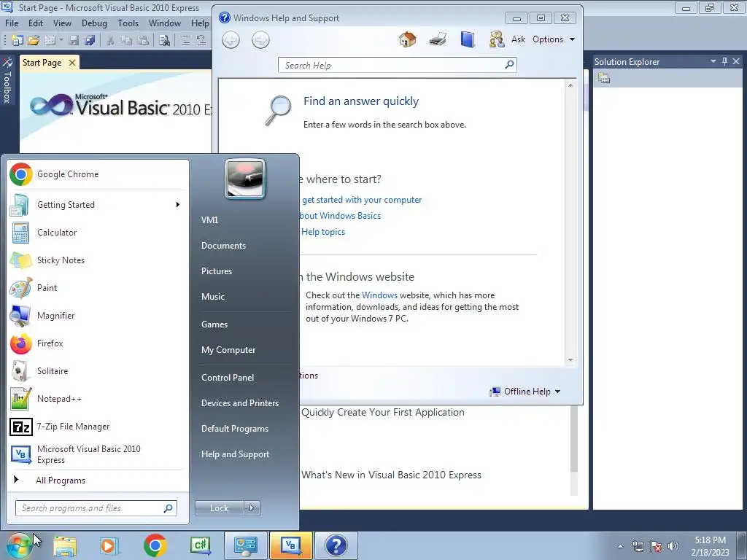This screenshot has width=747, height=560.
Task: Open Google Chrome from Start menu
Action: (98, 174)
